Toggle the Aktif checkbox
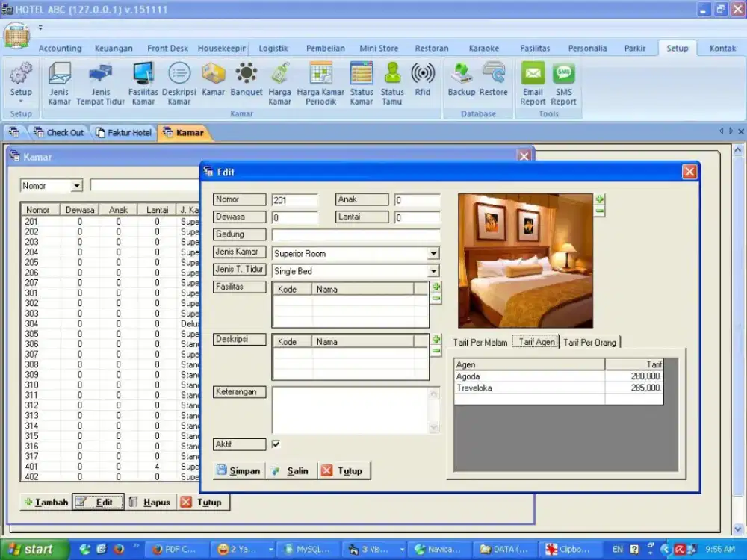The height and width of the screenshot is (560, 747). pos(276,444)
